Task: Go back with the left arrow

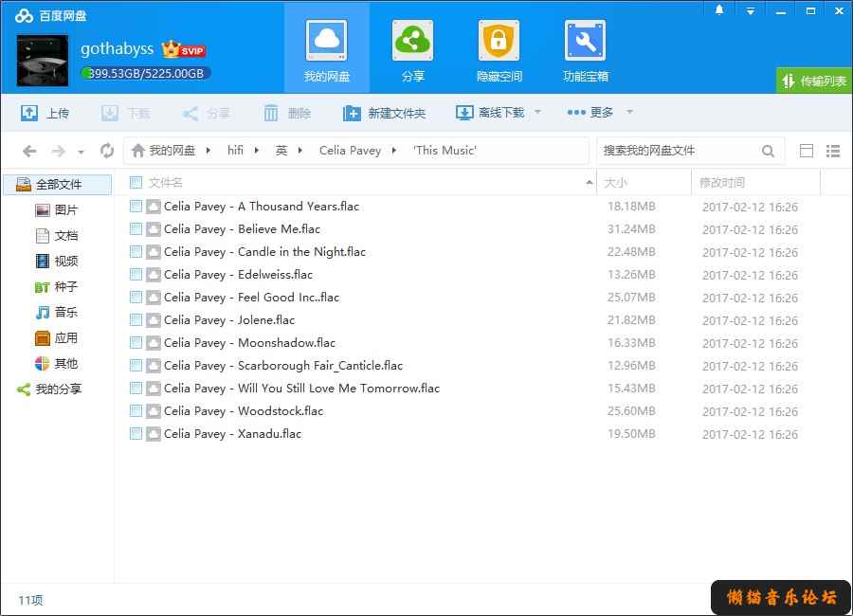Action: pyautogui.click(x=30, y=151)
